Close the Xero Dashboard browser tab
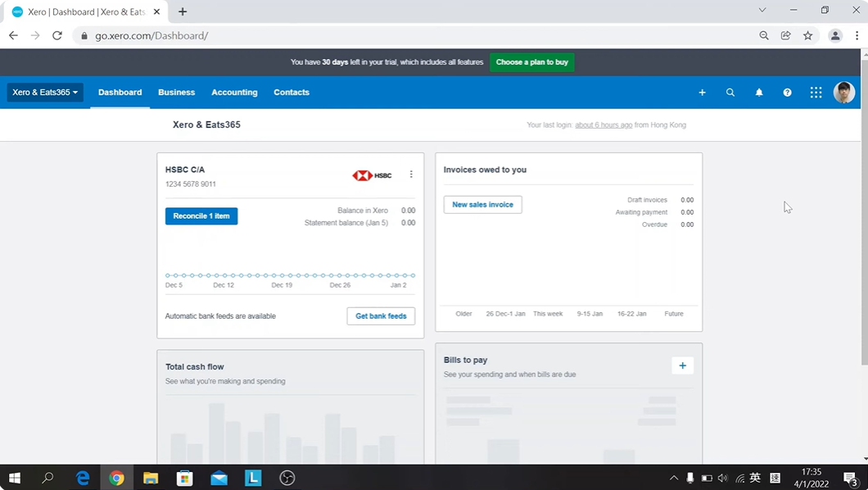The image size is (868, 490). 156,11
